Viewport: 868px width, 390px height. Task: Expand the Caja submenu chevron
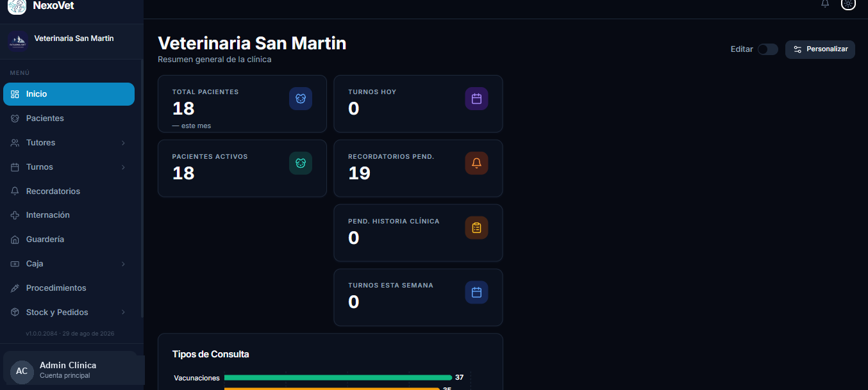(x=123, y=264)
